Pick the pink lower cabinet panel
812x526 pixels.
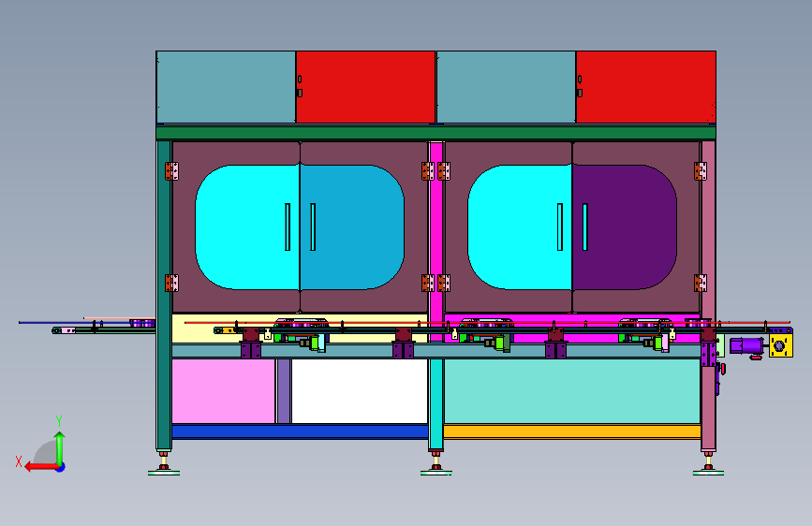click(223, 391)
